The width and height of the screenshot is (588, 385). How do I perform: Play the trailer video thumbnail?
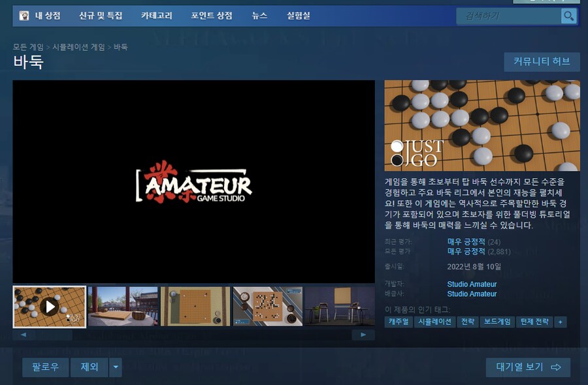click(x=50, y=307)
